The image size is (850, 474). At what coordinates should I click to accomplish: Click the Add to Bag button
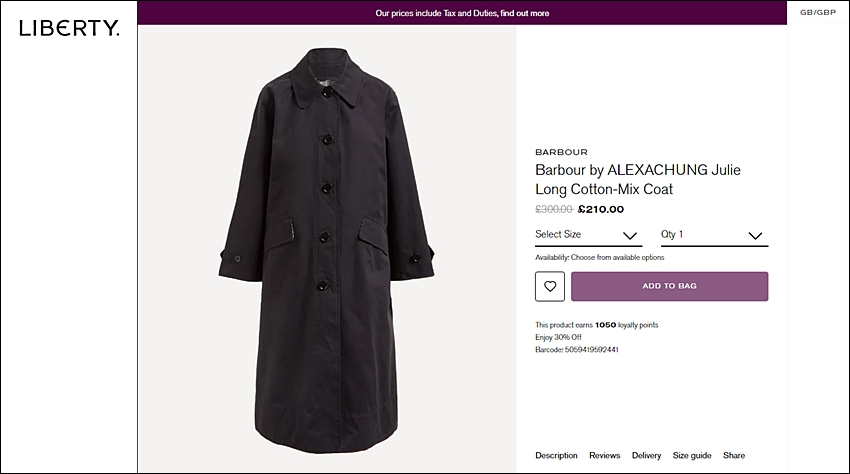coord(669,286)
